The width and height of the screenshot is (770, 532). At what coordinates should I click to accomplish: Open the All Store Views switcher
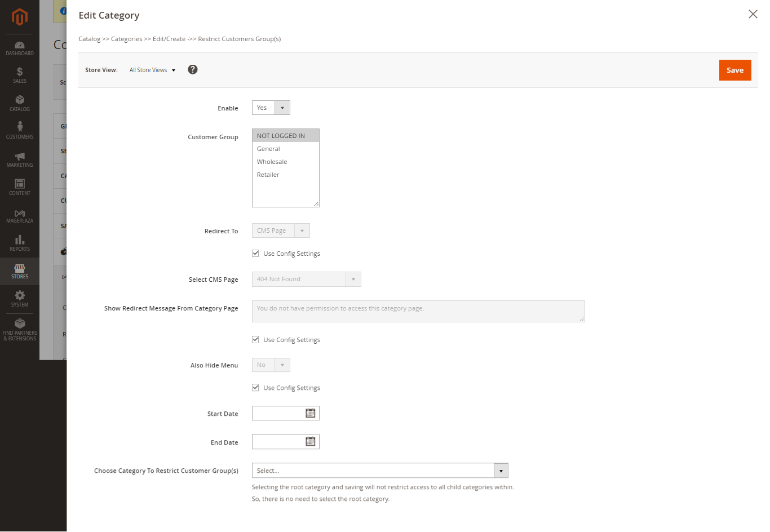click(152, 70)
